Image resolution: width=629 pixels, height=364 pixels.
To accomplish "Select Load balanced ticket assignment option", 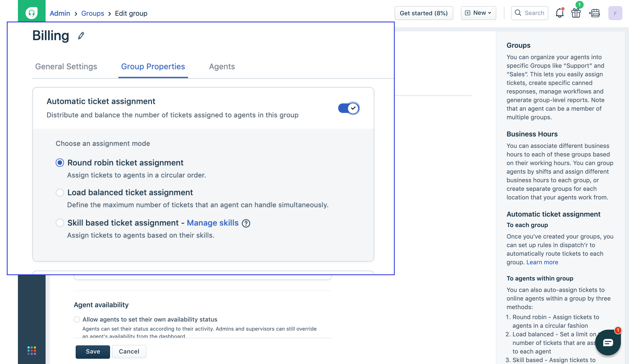I will coord(60,192).
